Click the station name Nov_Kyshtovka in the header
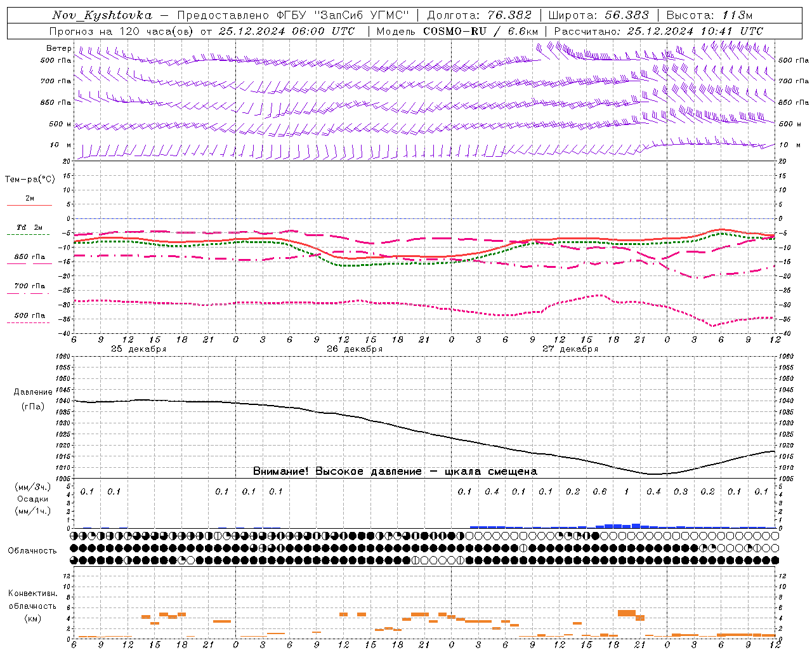812x650 pixels. [101, 15]
